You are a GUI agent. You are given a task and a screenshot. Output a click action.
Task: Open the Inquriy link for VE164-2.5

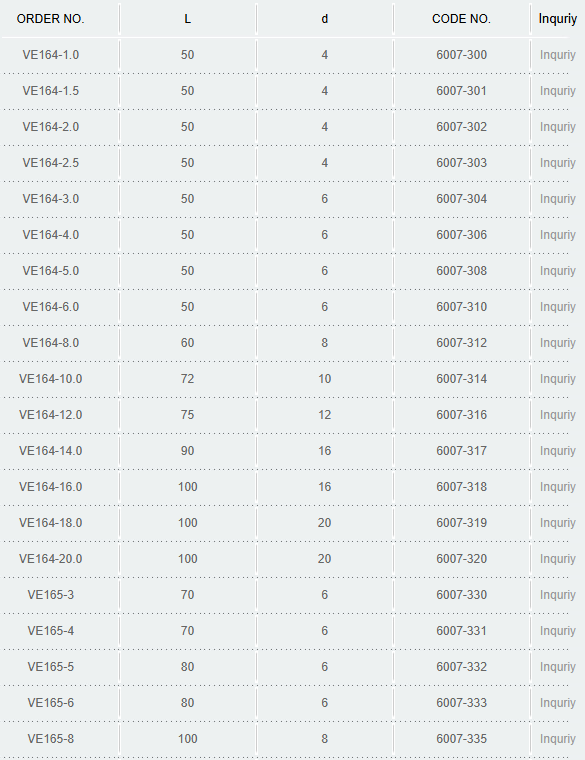point(557,163)
